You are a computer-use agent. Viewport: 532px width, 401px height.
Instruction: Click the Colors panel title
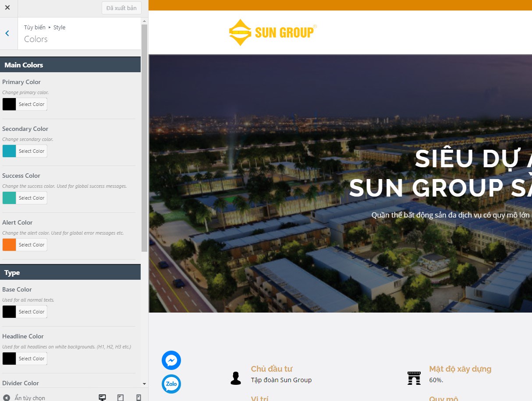point(36,39)
